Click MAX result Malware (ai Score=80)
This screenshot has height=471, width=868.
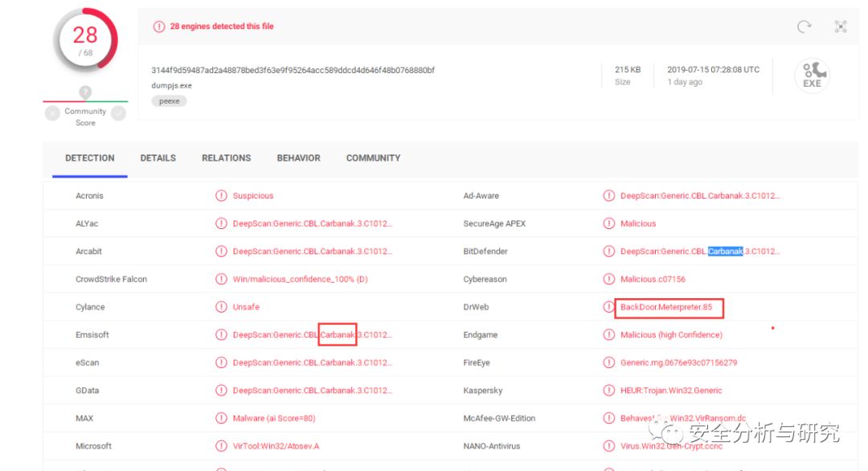274,419
